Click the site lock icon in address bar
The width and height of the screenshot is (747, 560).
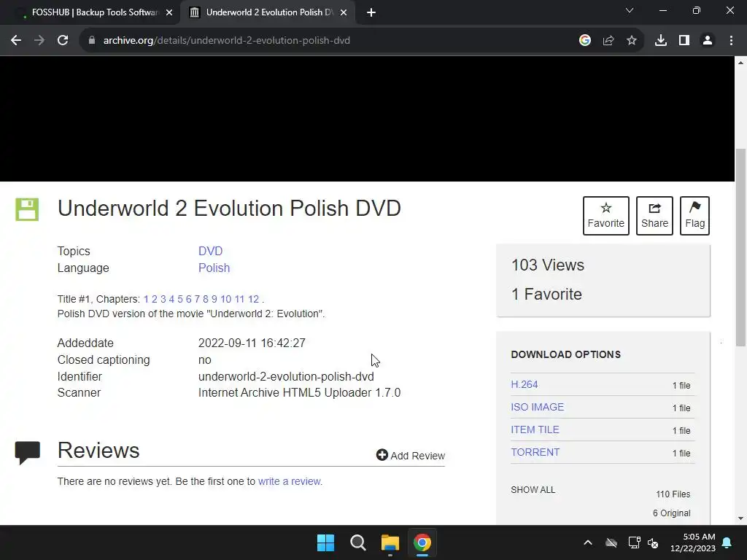click(92, 41)
